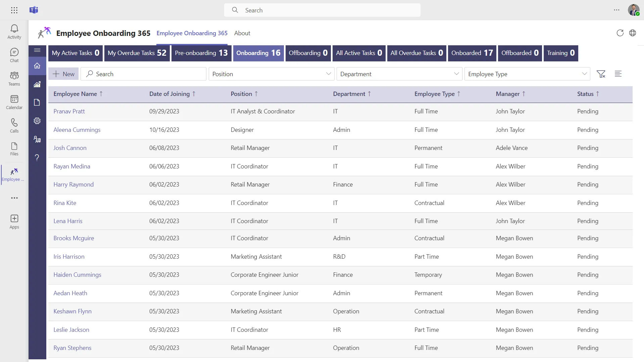
Task: Select the Pre-onboarding 13 tab
Action: point(201,53)
